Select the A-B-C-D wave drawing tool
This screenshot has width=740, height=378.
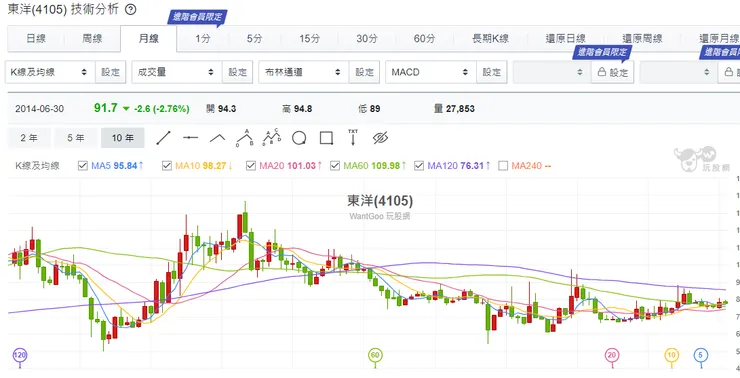click(272, 137)
